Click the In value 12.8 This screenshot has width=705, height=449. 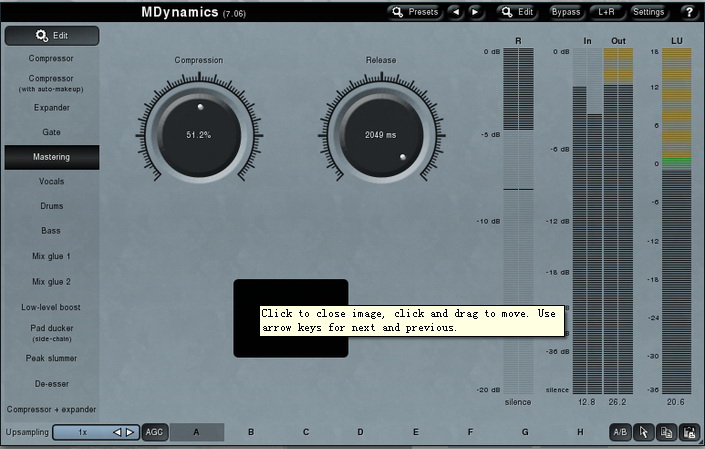click(x=587, y=402)
